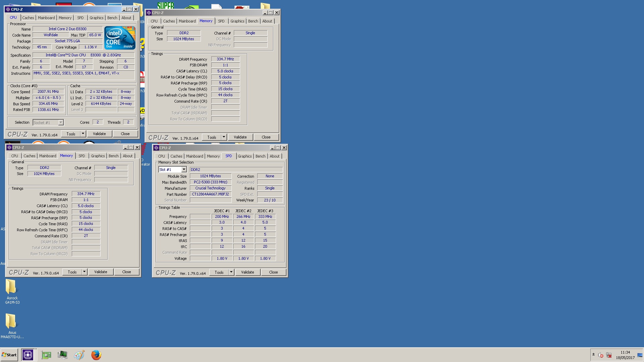Show hidden tray icons

click(x=593, y=355)
